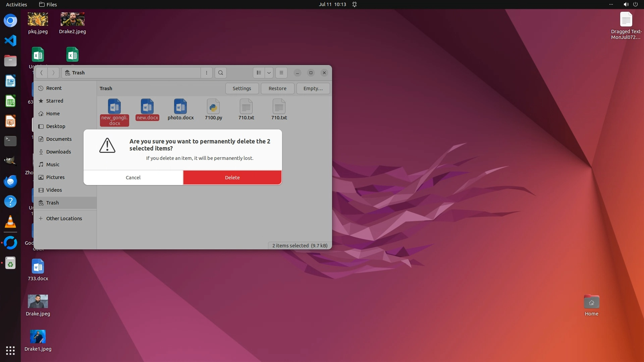Open the hamburger main menu
The width and height of the screenshot is (644, 362).
(x=281, y=73)
